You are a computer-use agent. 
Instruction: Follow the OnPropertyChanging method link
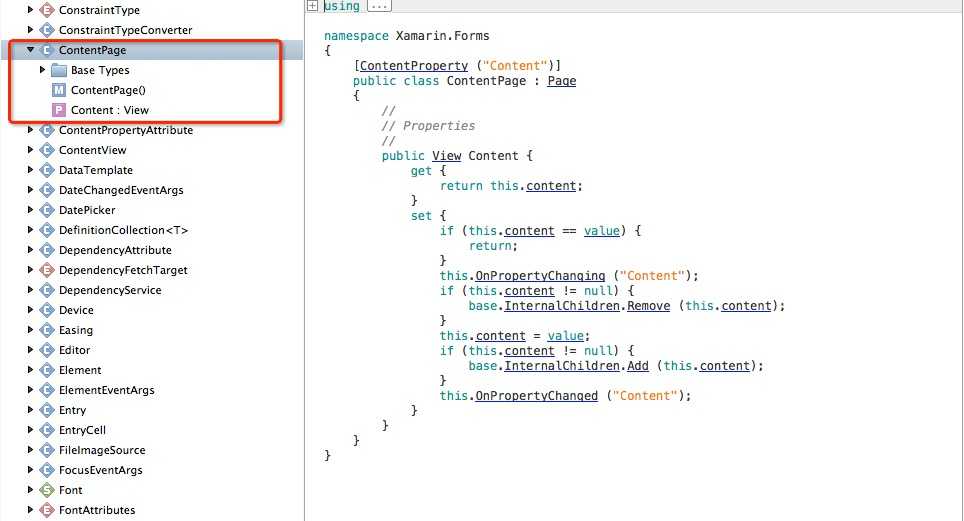tap(540, 276)
